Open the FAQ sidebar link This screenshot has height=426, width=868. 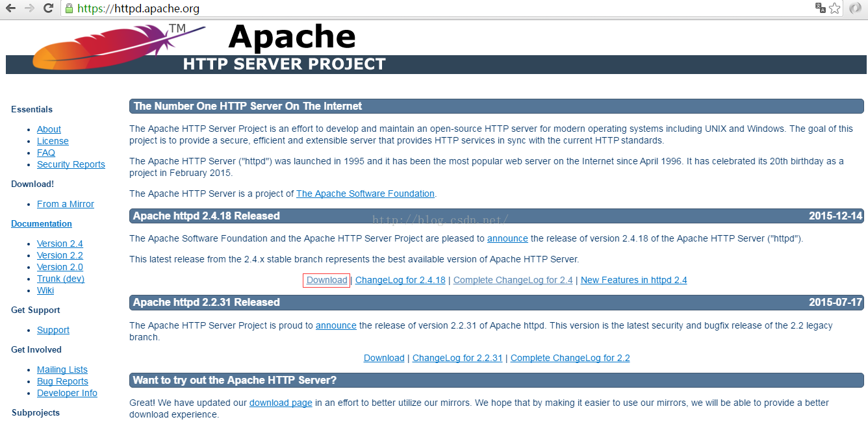pos(46,153)
